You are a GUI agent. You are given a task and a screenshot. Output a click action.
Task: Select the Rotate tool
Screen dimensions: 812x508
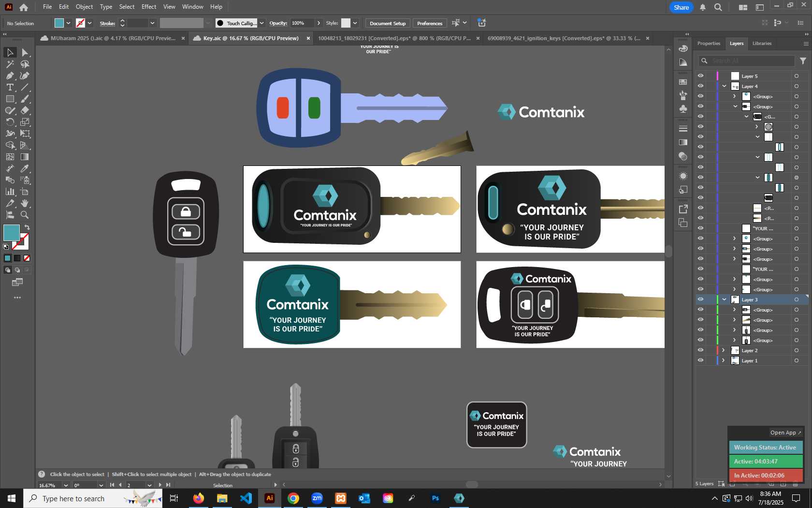click(x=10, y=122)
